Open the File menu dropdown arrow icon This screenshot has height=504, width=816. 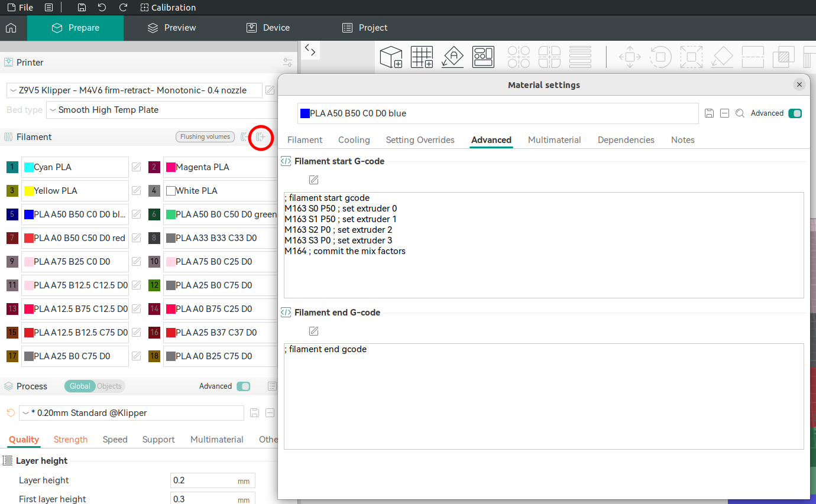pyautogui.click(x=49, y=8)
